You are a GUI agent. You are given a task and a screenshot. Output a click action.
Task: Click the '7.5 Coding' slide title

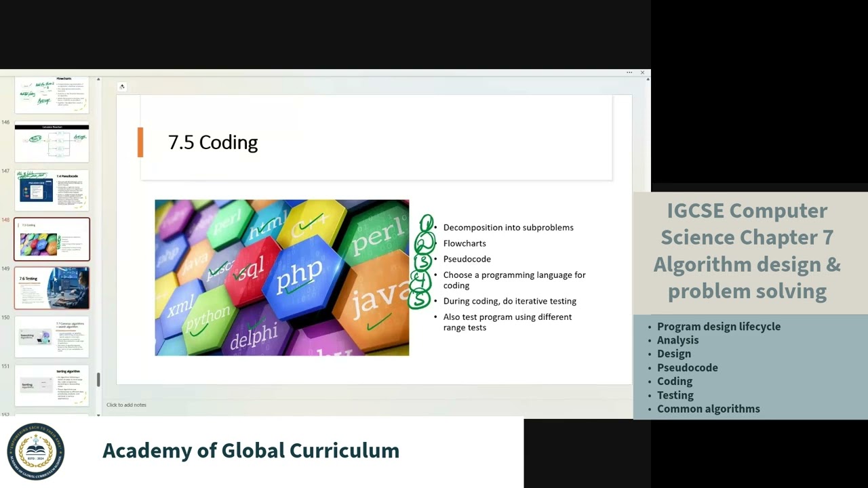(x=213, y=142)
